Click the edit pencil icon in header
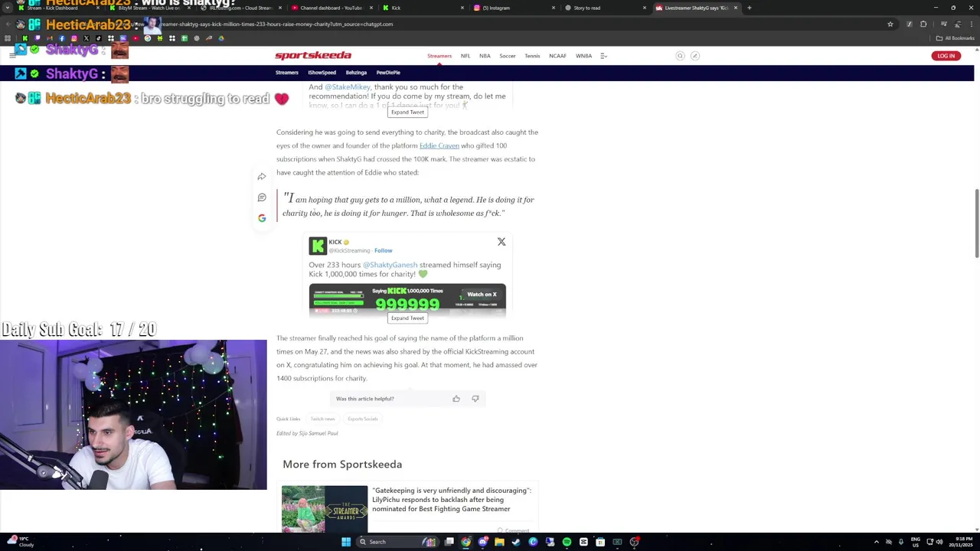The height and width of the screenshot is (551, 980). coord(695,56)
